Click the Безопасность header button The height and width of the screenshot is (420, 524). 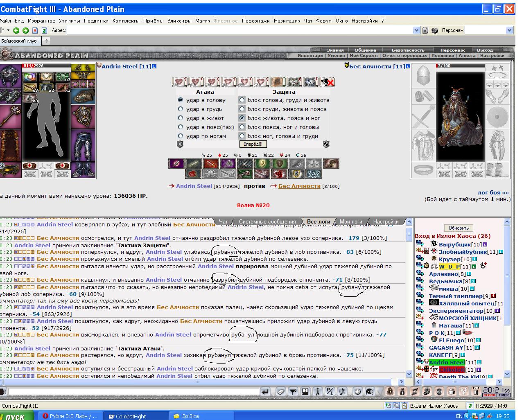[408, 50]
